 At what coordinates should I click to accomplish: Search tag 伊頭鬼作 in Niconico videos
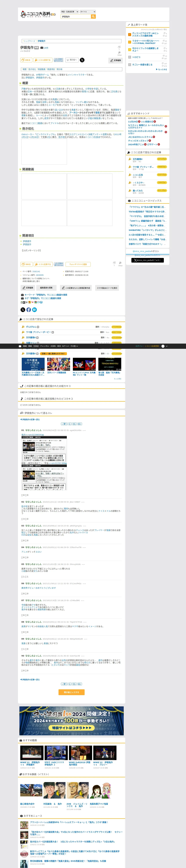tap(43, 298)
